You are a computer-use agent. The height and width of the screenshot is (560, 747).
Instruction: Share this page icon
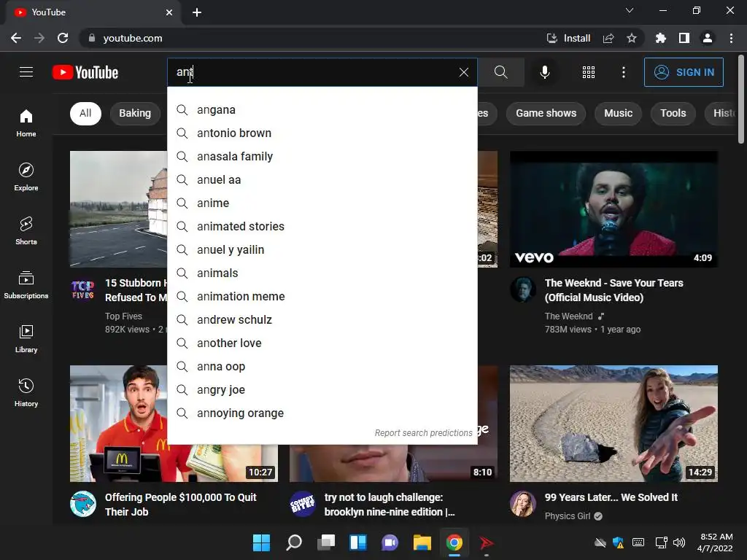coord(608,38)
